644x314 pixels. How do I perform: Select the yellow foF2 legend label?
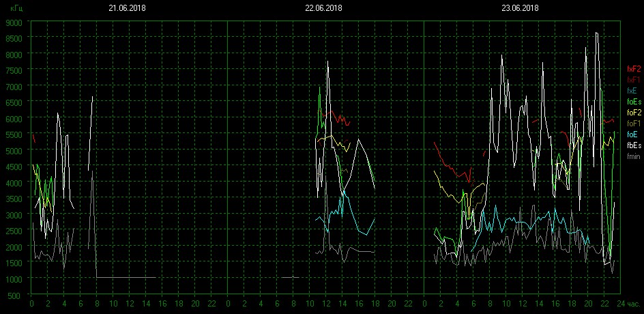click(633, 113)
